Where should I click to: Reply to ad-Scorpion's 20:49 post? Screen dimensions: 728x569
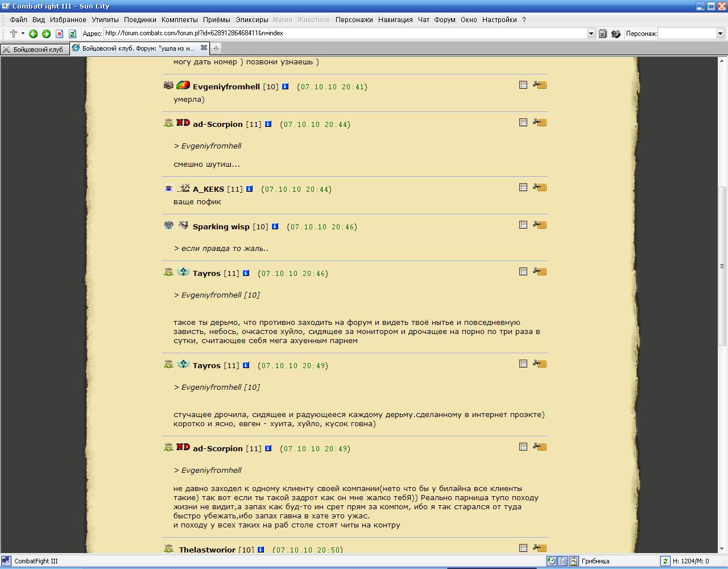point(540,447)
